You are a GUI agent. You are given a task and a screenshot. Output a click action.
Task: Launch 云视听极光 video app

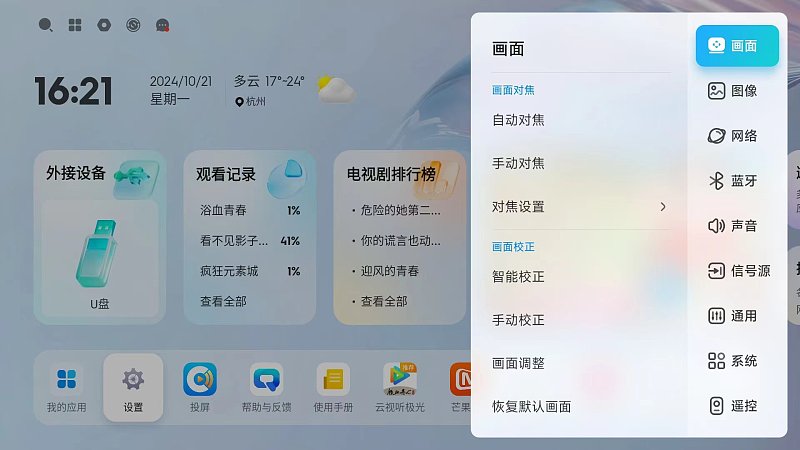pos(400,387)
